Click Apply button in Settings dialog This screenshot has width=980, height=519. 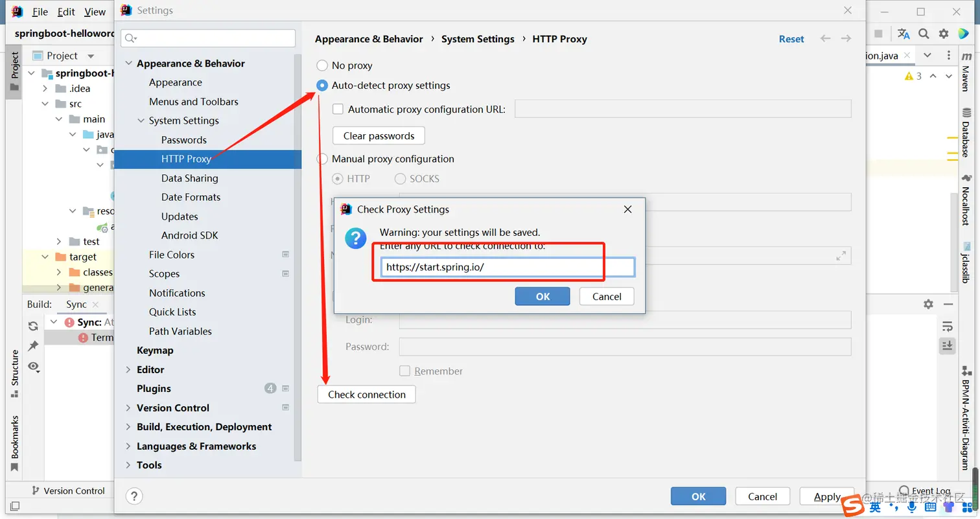pyautogui.click(x=827, y=496)
